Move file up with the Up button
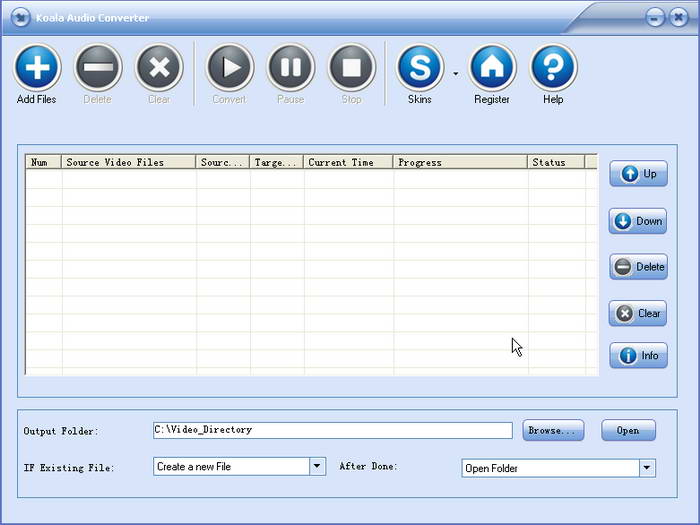Image resolution: width=700 pixels, height=525 pixels. (638, 174)
